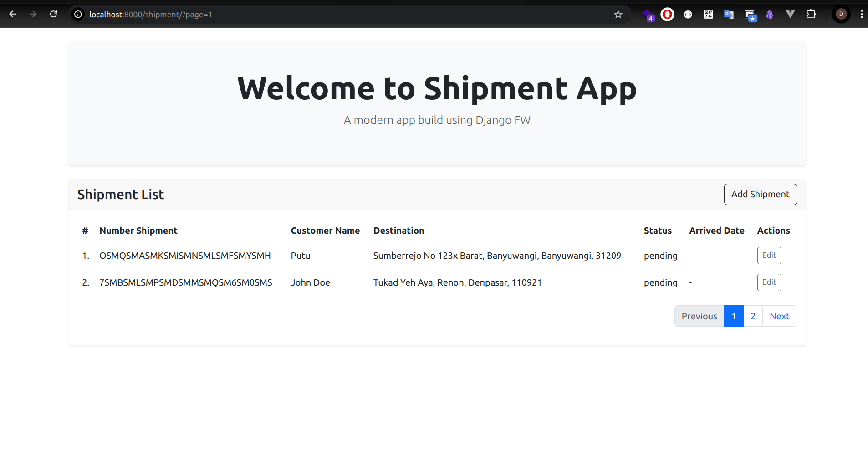Open the browser extensions puzzle menu

click(x=812, y=14)
